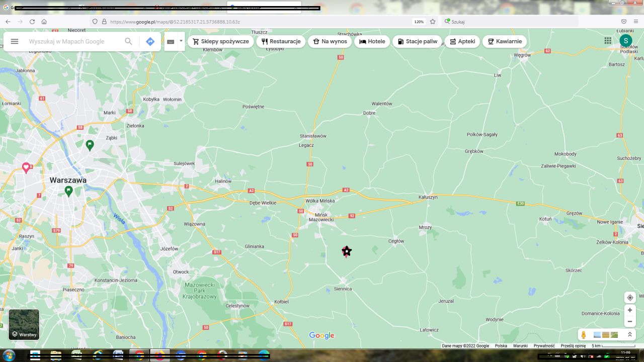Open the green flag marker near Ząbki

[x=90, y=145]
